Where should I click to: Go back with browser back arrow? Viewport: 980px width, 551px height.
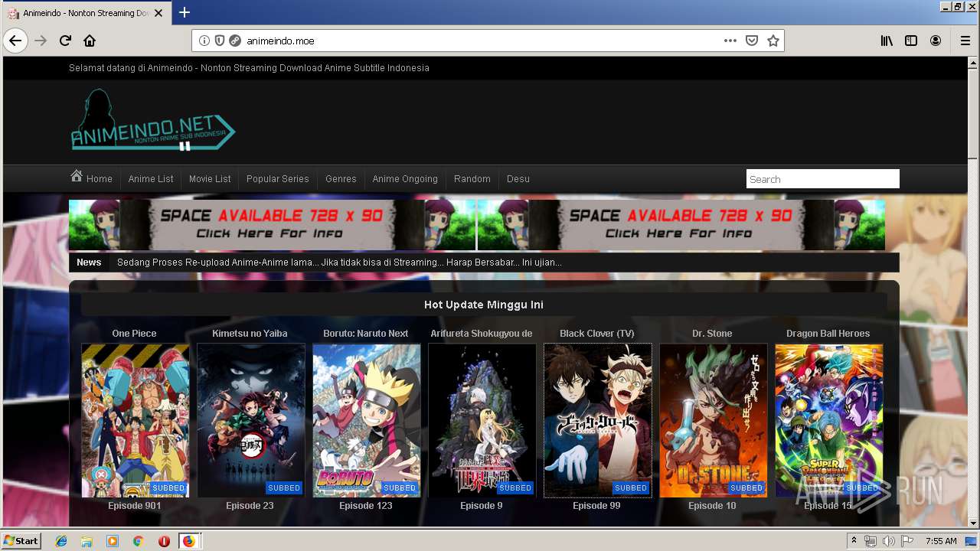(x=15, y=41)
